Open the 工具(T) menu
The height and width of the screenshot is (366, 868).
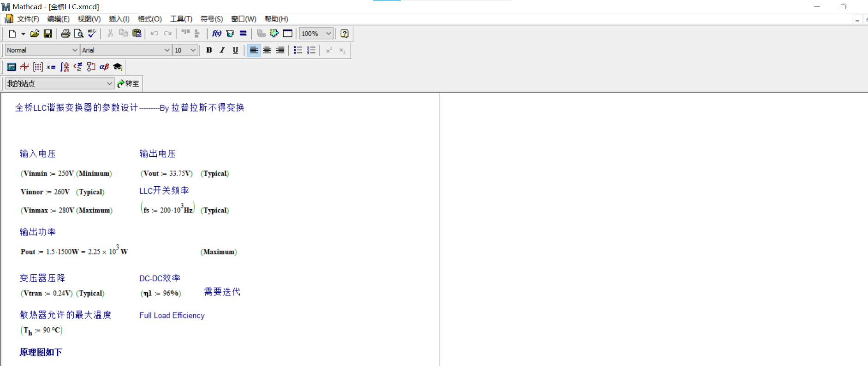click(181, 19)
